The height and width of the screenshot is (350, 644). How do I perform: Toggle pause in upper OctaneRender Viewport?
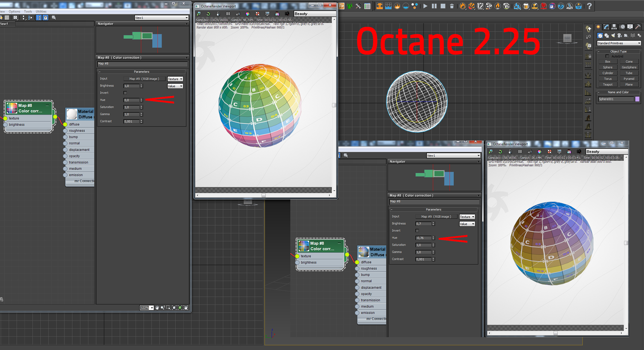(228, 14)
